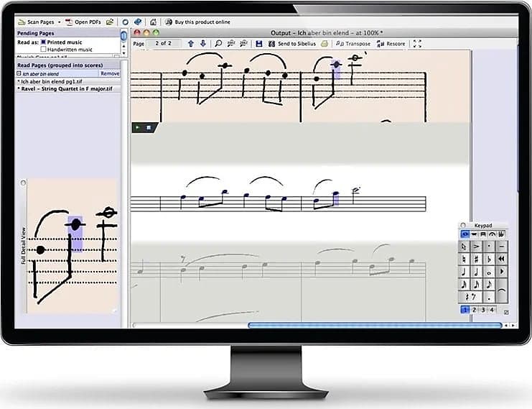Screen dimensions: 532x409
Task: Click Send to Sibelius
Action: 292,43
